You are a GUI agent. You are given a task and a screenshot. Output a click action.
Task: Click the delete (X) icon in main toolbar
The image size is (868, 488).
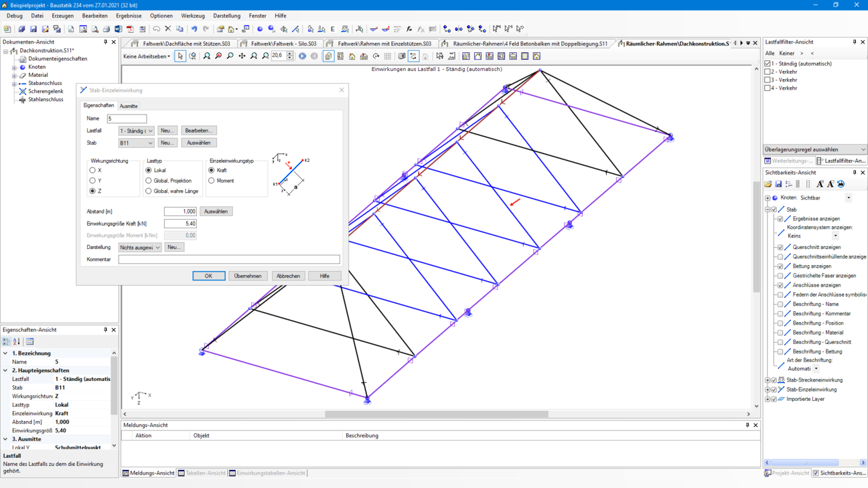pyautogui.click(x=168, y=29)
